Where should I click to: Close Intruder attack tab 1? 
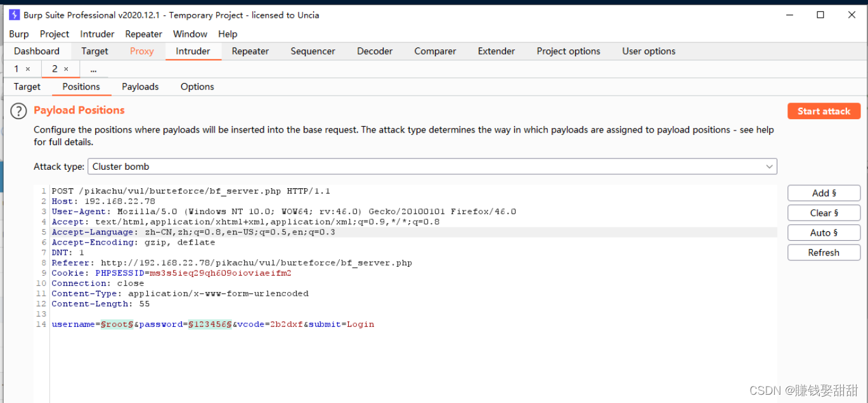pos(28,69)
